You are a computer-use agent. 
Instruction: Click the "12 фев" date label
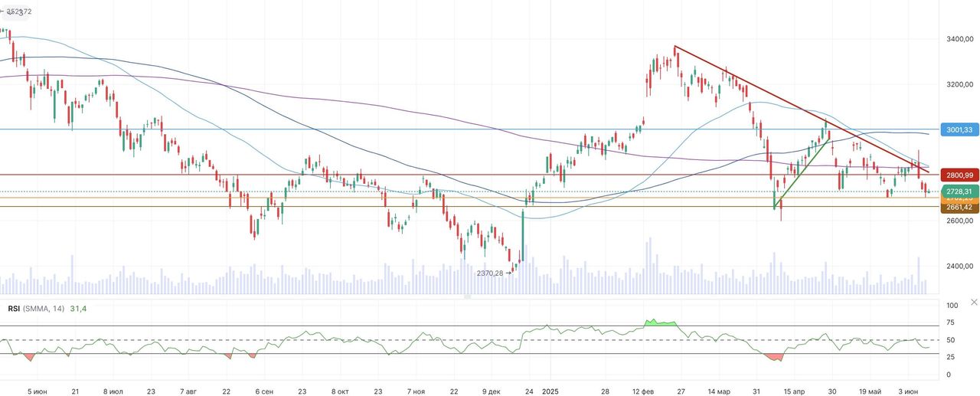coord(642,391)
